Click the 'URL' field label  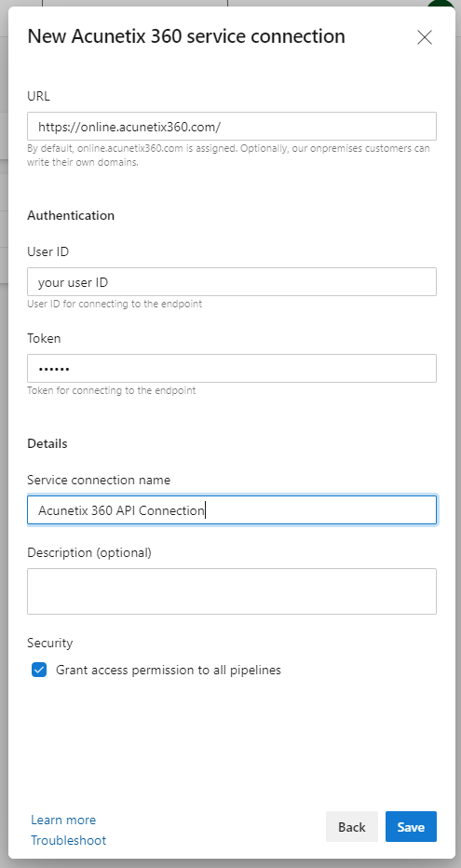tap(38, 96)
